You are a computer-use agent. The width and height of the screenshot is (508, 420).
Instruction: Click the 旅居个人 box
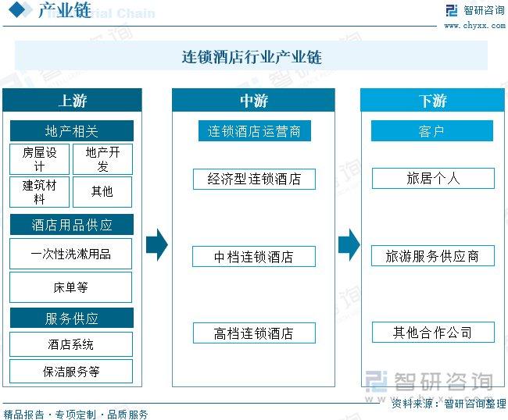click(x=433, y=178)
